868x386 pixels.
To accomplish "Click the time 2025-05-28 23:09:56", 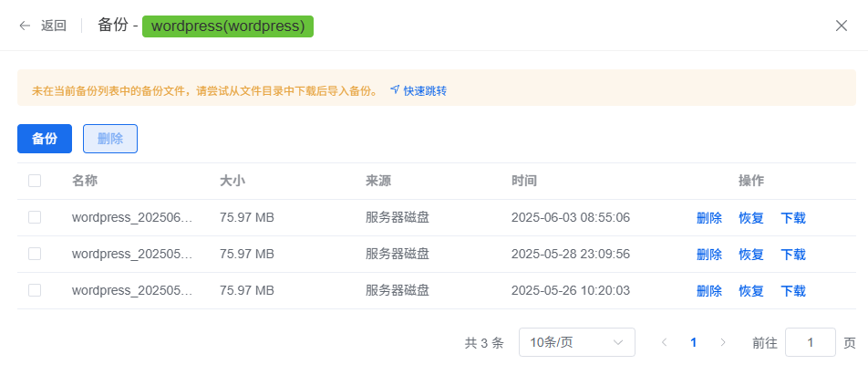I will point(571,255).
